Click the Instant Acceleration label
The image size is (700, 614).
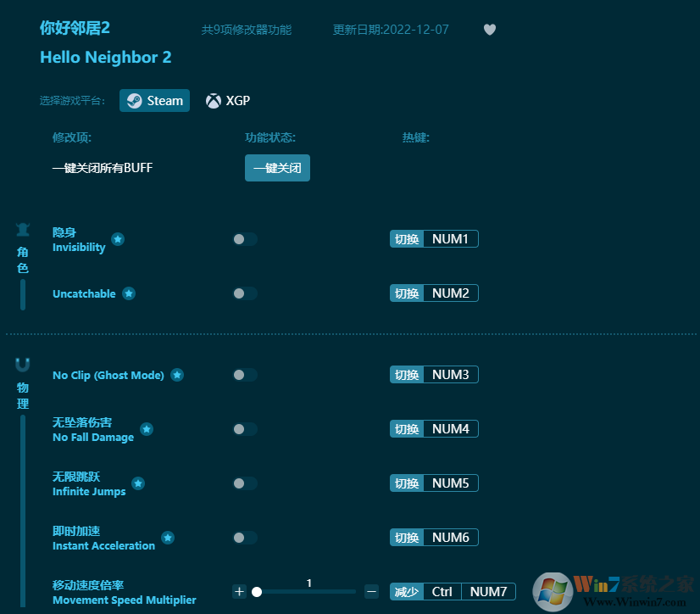[x=103, y=538]
